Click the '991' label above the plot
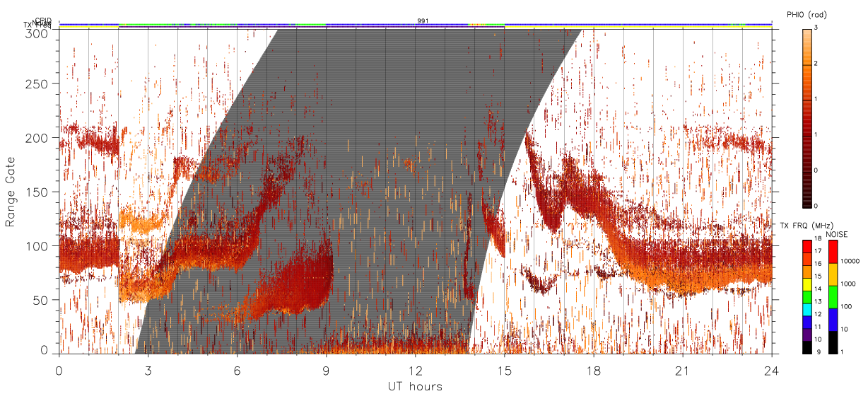The width and height of the screenshot is (868, 401). click(423, 21)
